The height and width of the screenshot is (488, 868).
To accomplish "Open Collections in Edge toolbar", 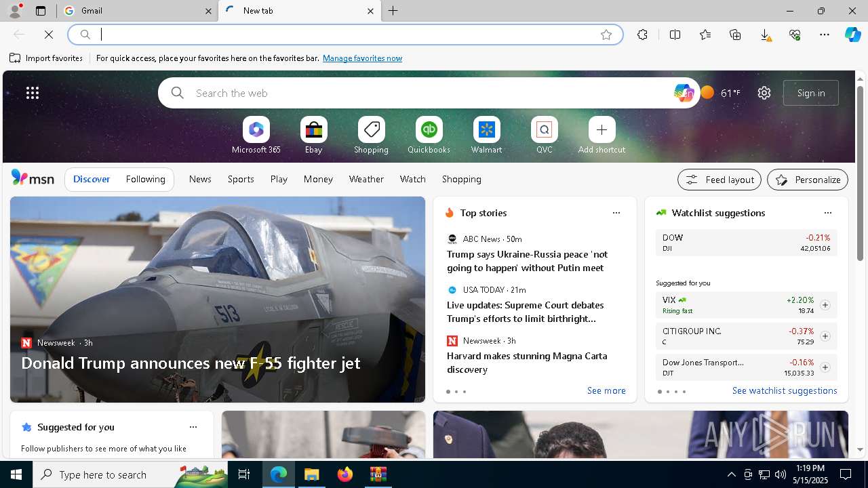I will (x=735, y=35).
